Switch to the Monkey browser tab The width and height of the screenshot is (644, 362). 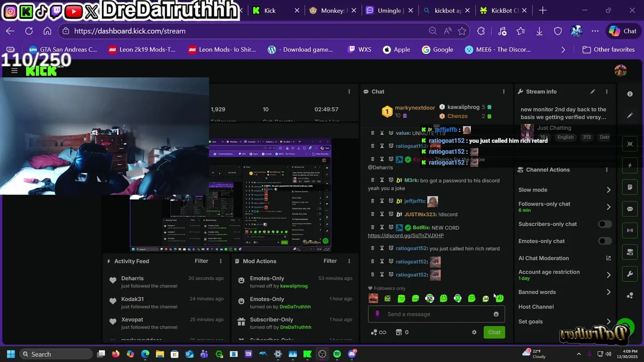333,10
